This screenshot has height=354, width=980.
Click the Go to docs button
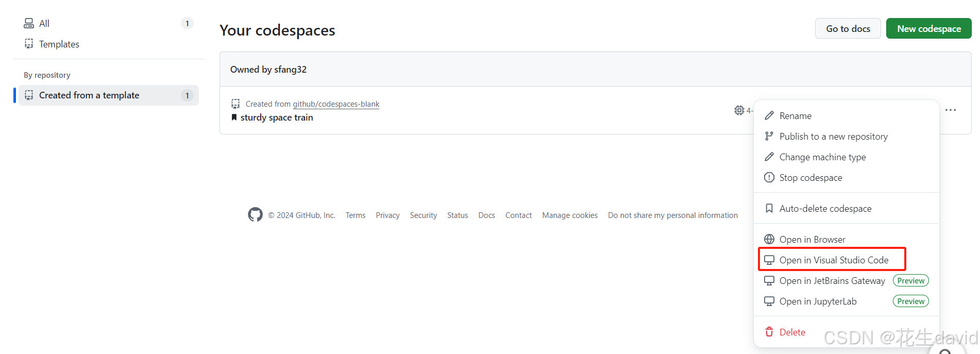point(848,28)
